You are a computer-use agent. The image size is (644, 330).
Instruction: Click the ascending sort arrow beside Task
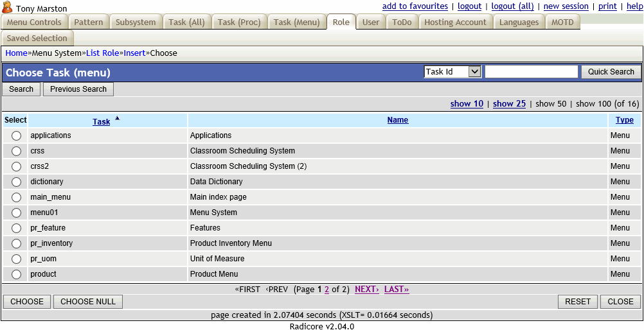[x=117, y=118]
